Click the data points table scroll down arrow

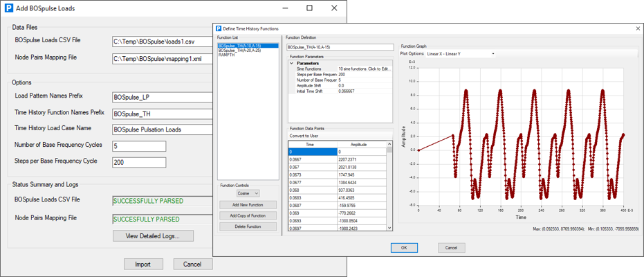(x=389, y=227)
